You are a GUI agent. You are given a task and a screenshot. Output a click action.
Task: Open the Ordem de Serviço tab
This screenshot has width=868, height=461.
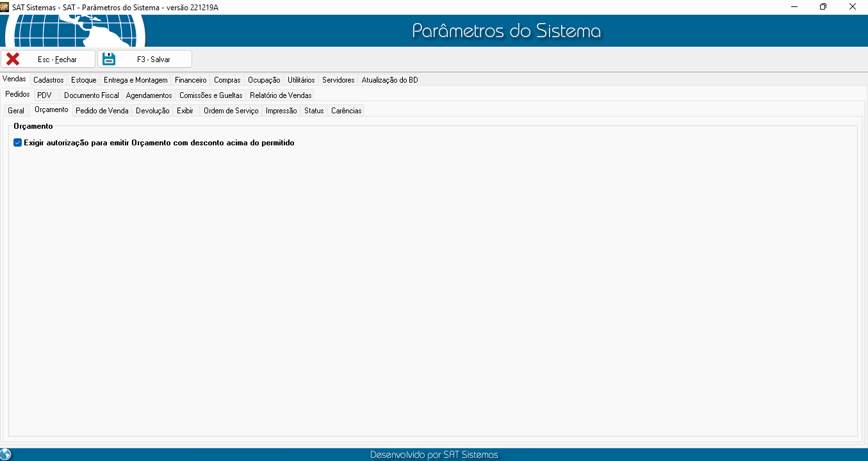pyautogui.click(x=231, y=111)
